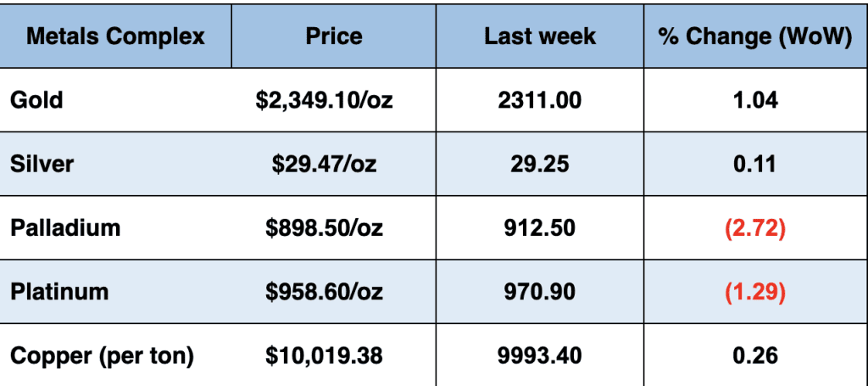Select the Palladium row label
Viewport: 868px width, 386px height.
coord(65,227)
